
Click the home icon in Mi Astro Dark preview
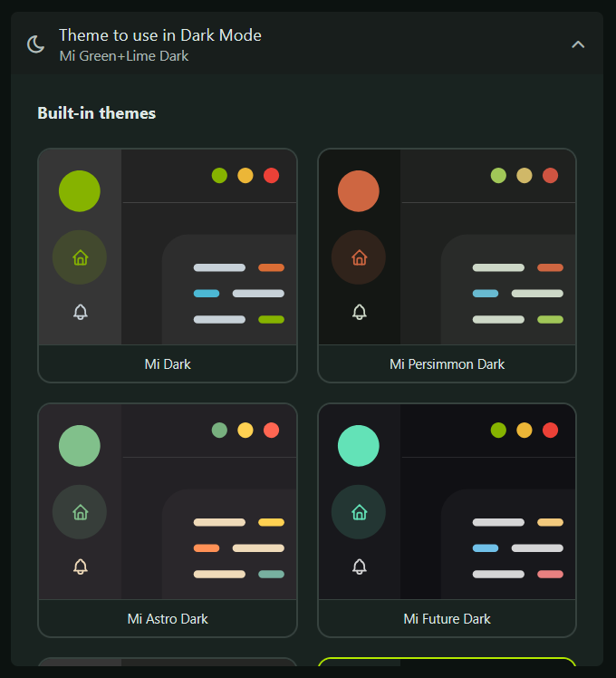(81, 512)
